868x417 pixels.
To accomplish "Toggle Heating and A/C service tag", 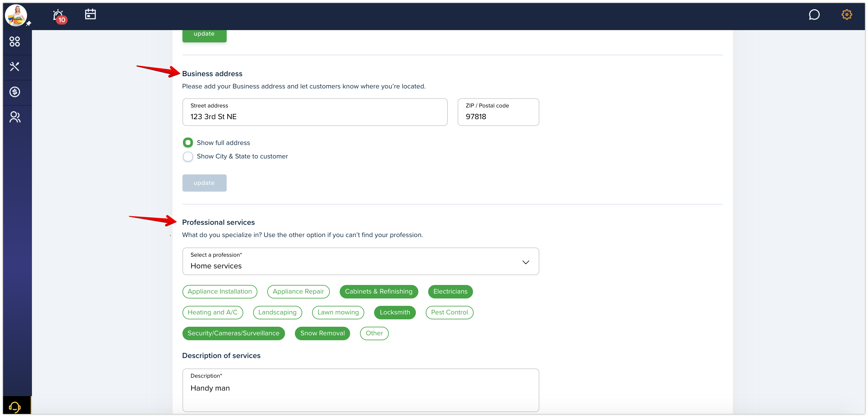I will coord(213,312).
